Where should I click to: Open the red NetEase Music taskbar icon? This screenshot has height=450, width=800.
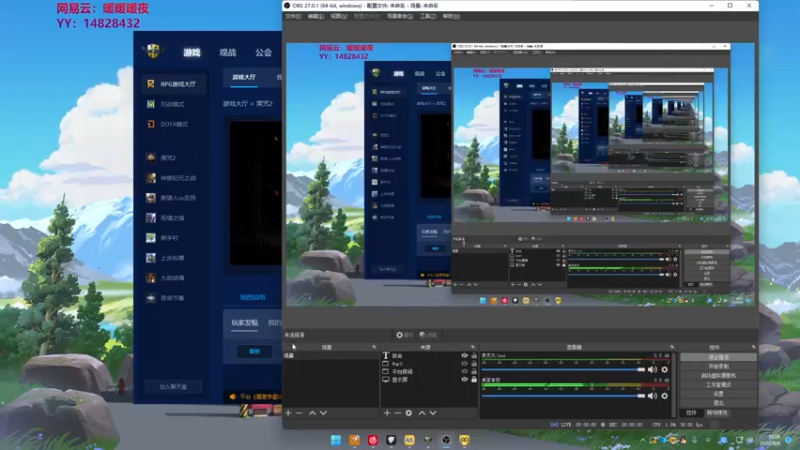point(373,440)
